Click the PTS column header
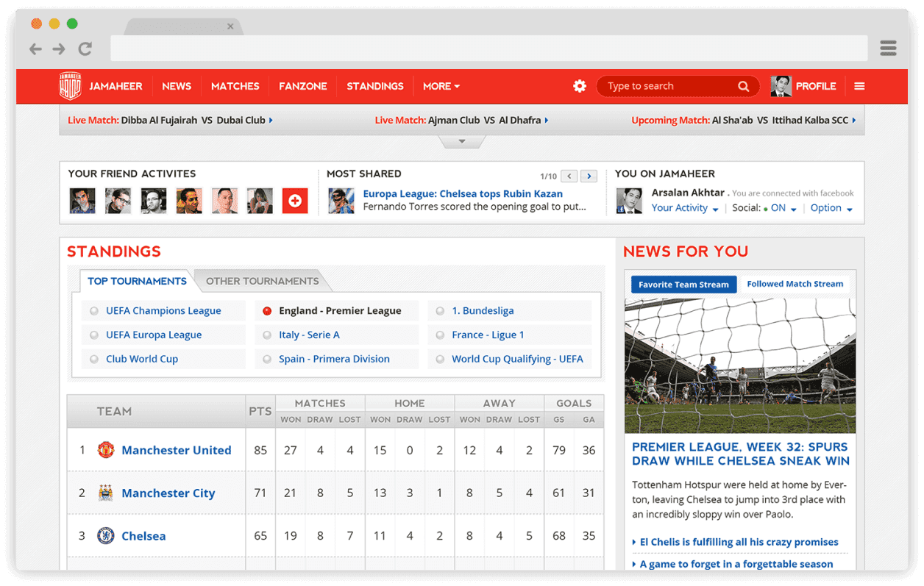 coord(260,411)
